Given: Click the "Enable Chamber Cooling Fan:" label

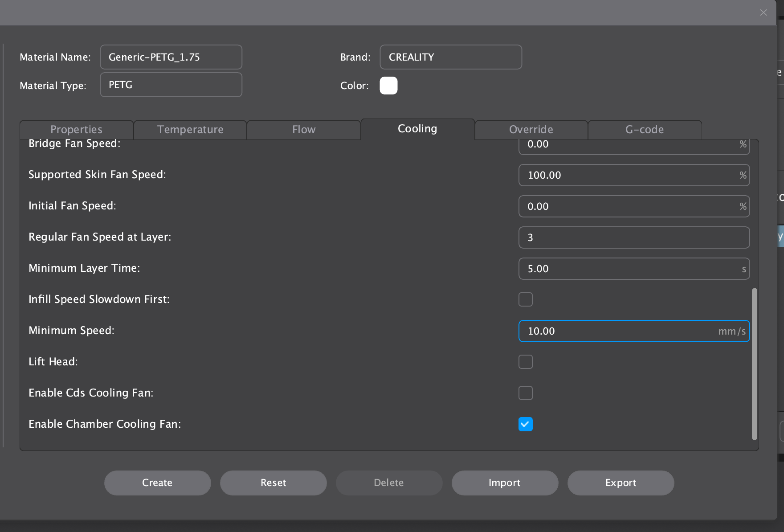Looking at the screenshot, I should click(x=105, y=424).
